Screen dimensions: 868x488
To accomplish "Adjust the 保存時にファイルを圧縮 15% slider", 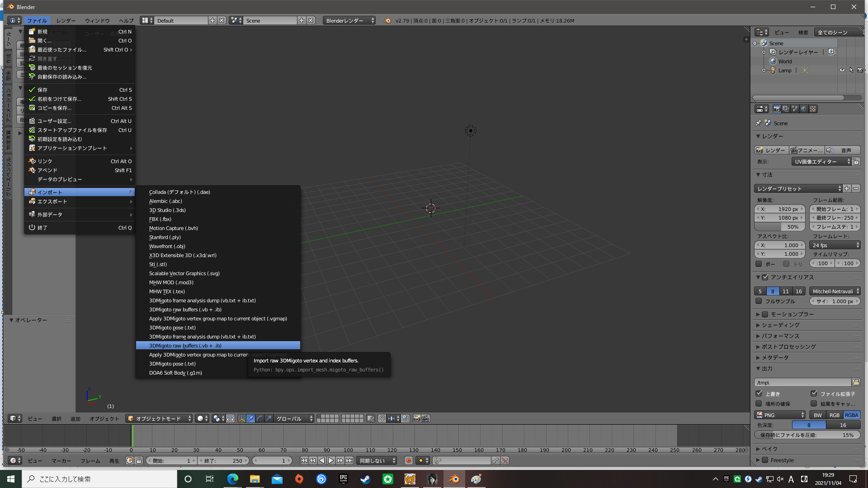I will (807, 435).
